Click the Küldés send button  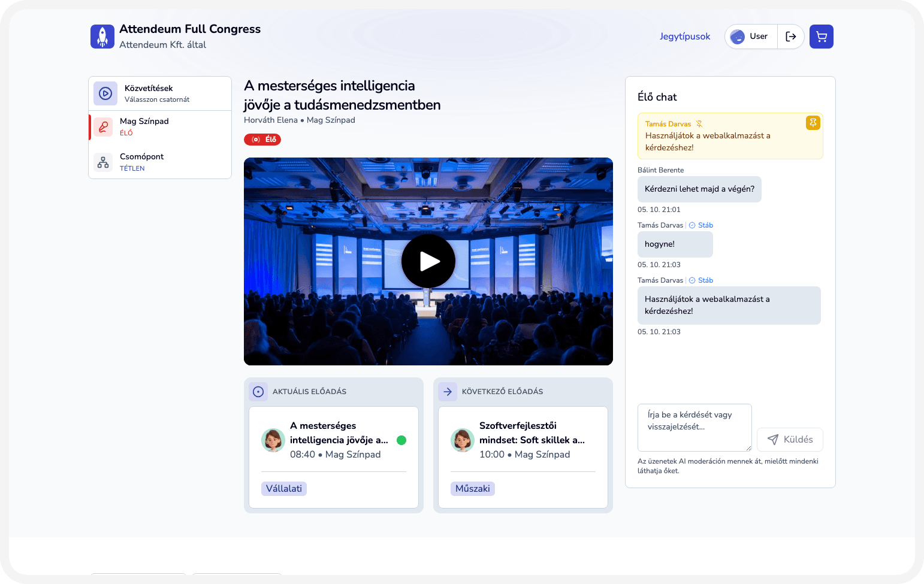tap(790, 440)
